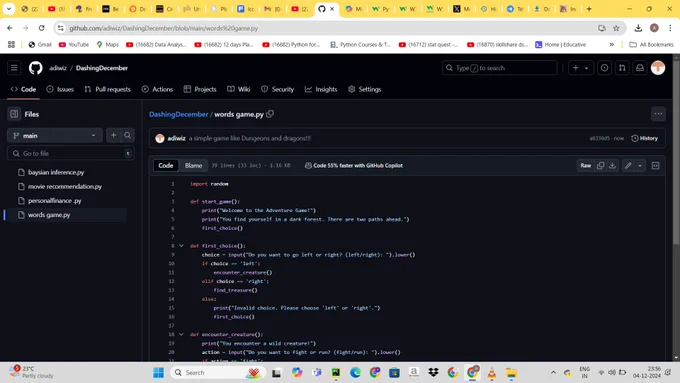
Task: Open the create new plus dropdown in header
Action: tap(580, 68)
